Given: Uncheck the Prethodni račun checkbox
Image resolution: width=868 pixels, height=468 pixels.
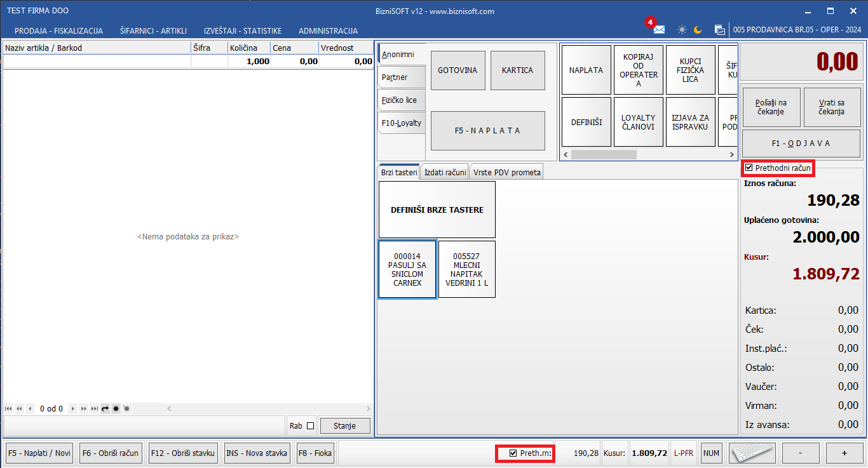Looking at the screenshot, I should click(749, 168).
